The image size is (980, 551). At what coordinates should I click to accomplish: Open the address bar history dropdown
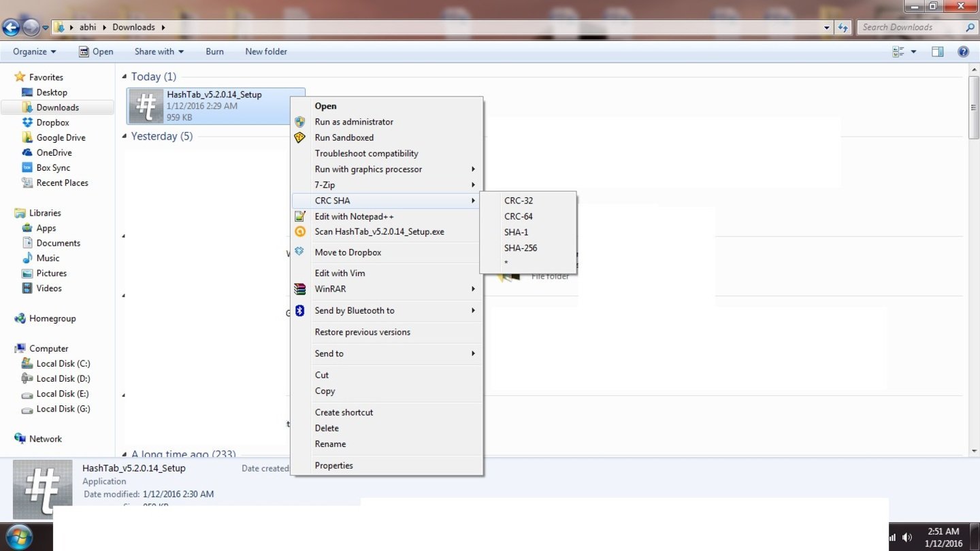coord(827,27)
